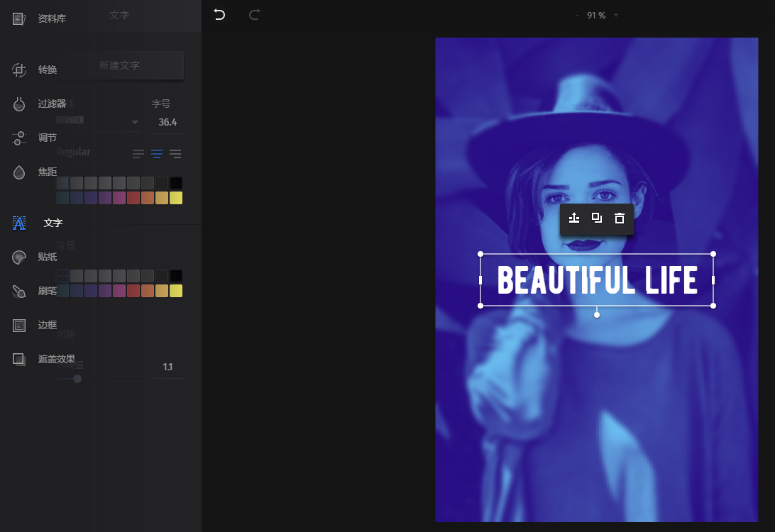This screenshot has height=532, width=775.
Task: Set text alignment to center
Action: 157,154
